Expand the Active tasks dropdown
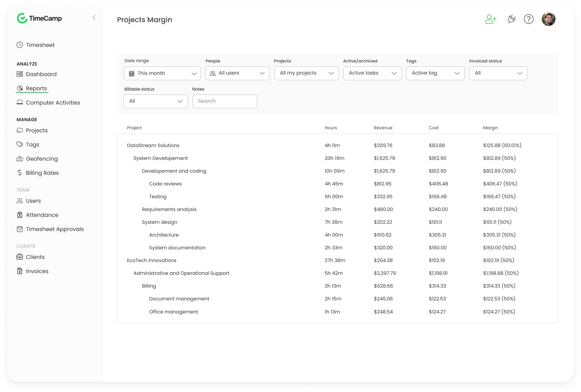Image resolution: width=581 pixels, height=392 pixels. (373, 73)
